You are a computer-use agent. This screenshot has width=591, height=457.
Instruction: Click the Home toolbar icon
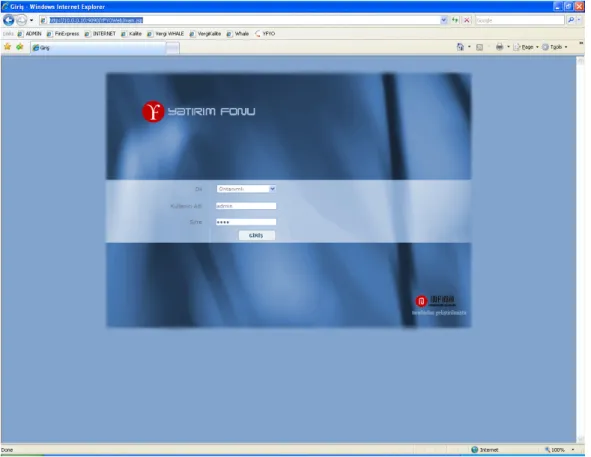460,47
